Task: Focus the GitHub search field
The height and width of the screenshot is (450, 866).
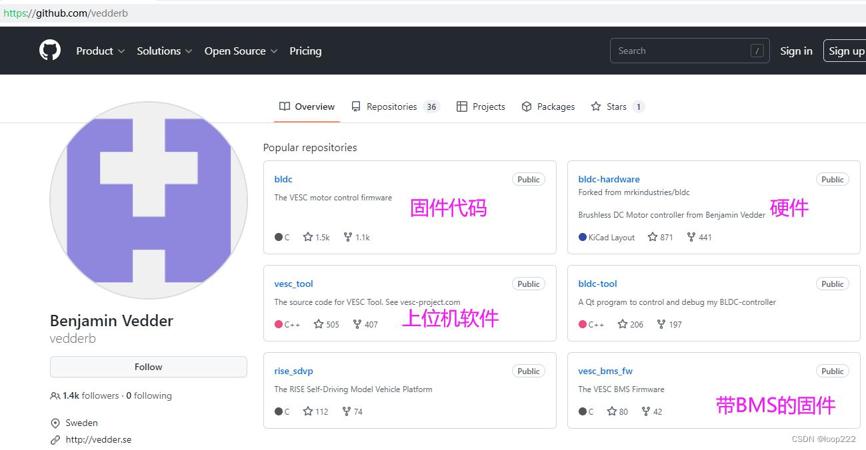Action: [689, 51]
